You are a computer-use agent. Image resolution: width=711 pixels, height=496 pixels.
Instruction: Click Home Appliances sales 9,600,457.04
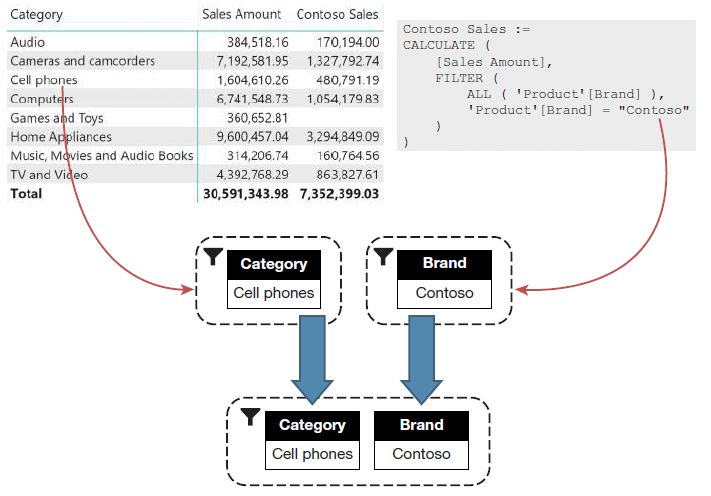(x=252, y=136)
